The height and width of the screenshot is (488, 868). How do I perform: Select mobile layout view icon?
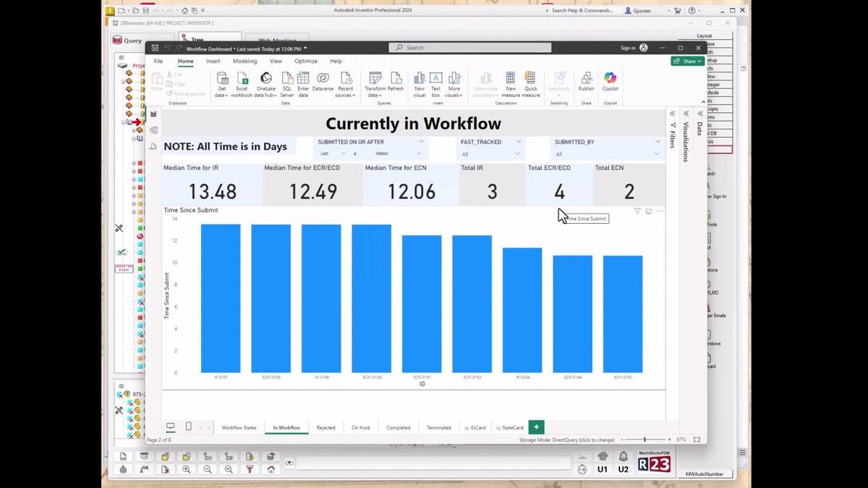click(x=189, y=427)
